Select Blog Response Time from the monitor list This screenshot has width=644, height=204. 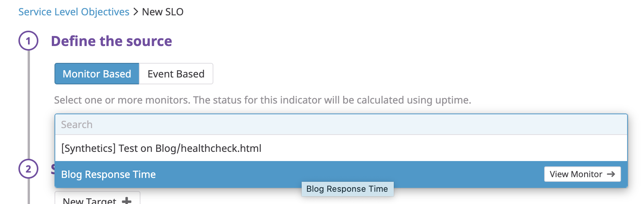point(109,174)
